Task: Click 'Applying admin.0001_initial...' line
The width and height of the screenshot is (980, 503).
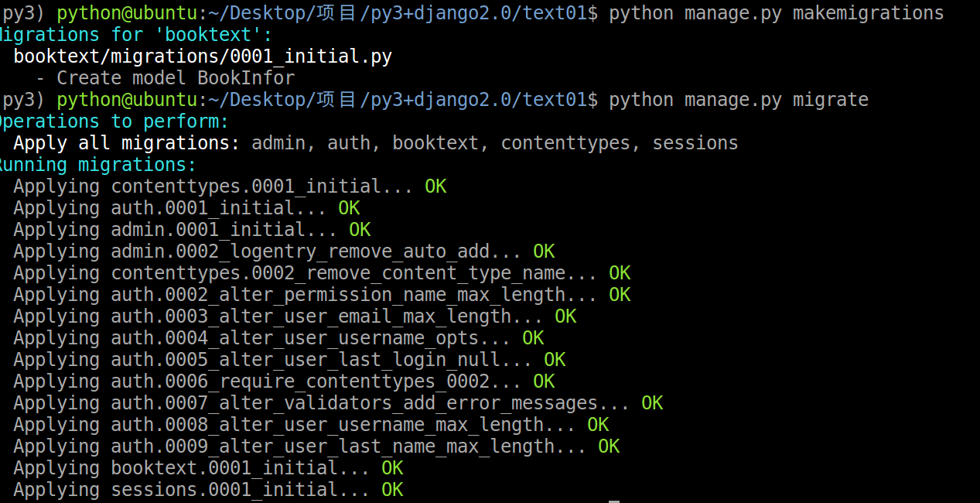Action: [176, 230]
